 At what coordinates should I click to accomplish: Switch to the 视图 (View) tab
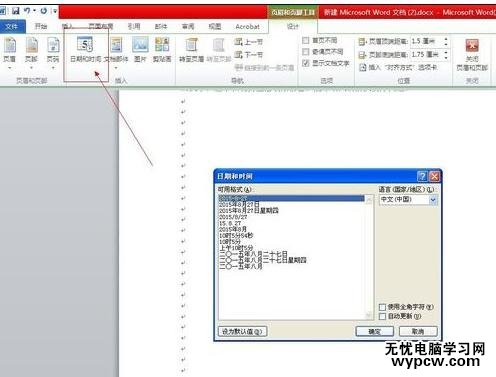215,26
